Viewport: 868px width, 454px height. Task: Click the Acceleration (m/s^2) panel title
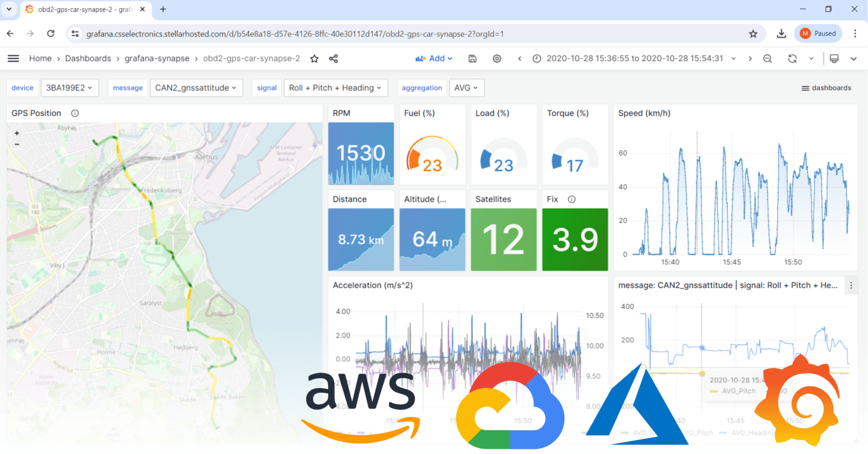(373, 285)
